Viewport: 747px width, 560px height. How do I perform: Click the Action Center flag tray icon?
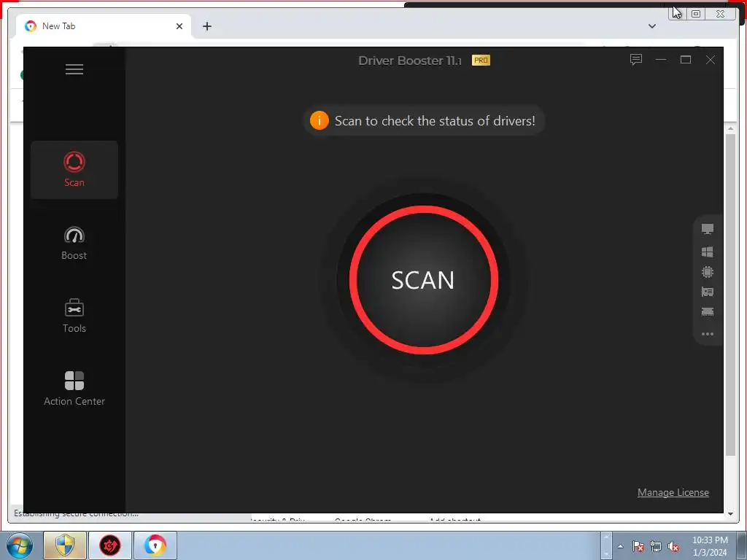[x=638, y=546]
